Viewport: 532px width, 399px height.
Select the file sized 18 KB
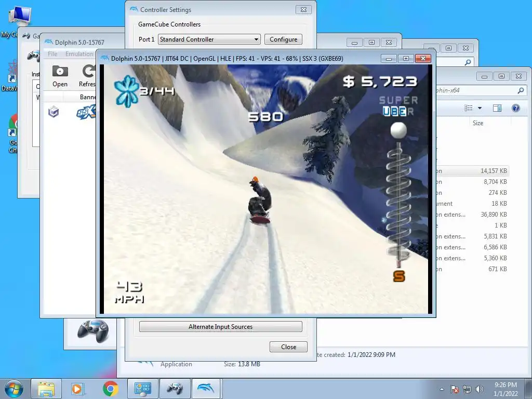coord(472,203)
